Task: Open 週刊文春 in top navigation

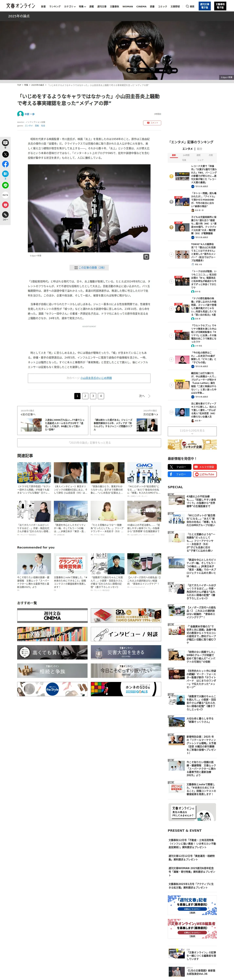Action: pyautogui.click(x=102, y=7)
